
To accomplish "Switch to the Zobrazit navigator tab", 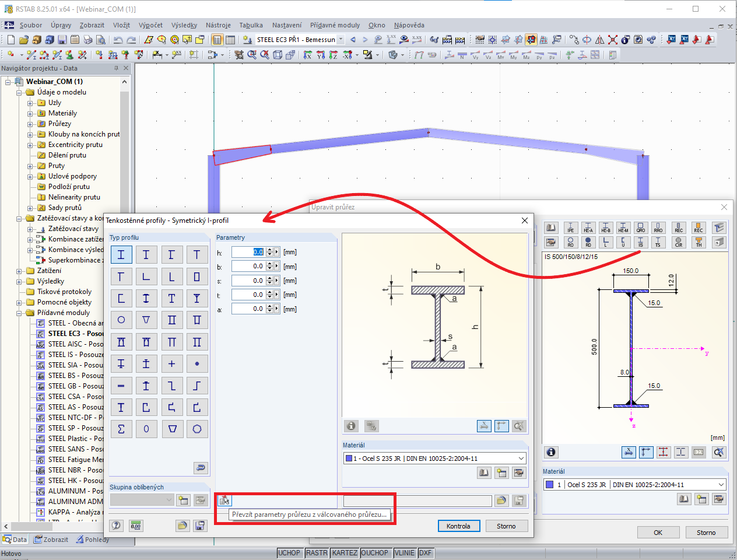I will pyautogui.click(x=51, y=540).
